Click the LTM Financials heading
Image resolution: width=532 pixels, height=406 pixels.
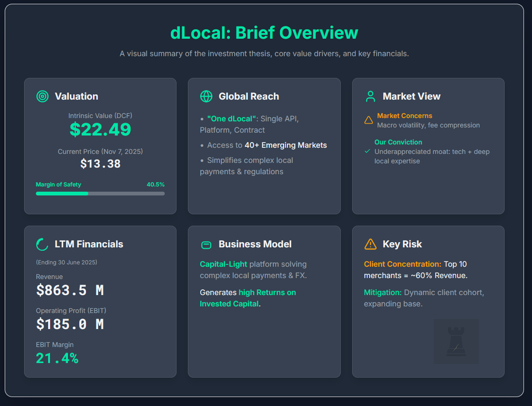[89, 244]
